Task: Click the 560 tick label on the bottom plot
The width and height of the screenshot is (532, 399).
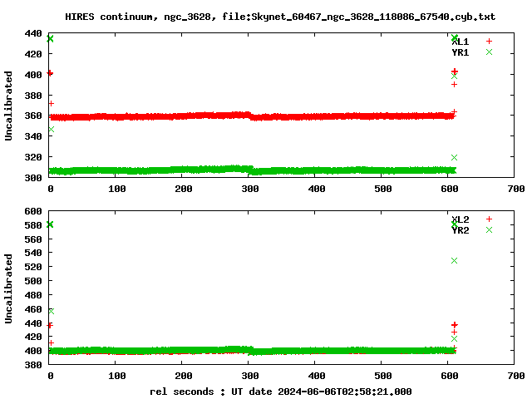Action: pyautogui.click(x=33, y=239)
